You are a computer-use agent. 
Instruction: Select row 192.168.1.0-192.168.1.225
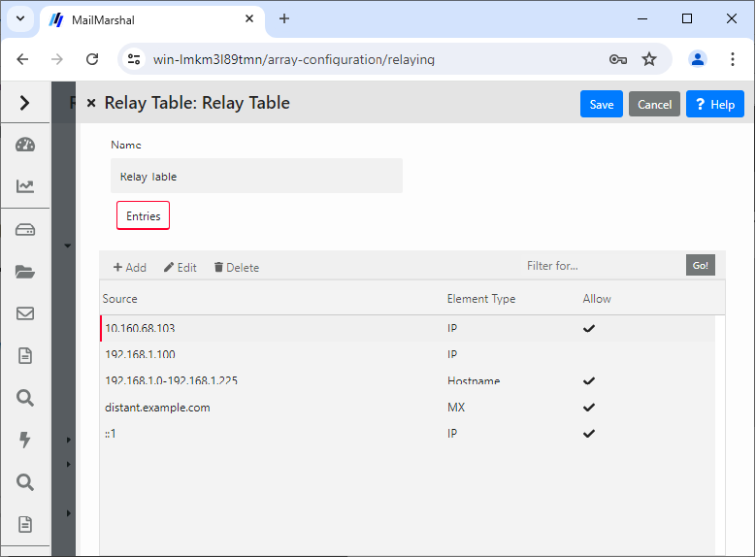coord(408,381)
